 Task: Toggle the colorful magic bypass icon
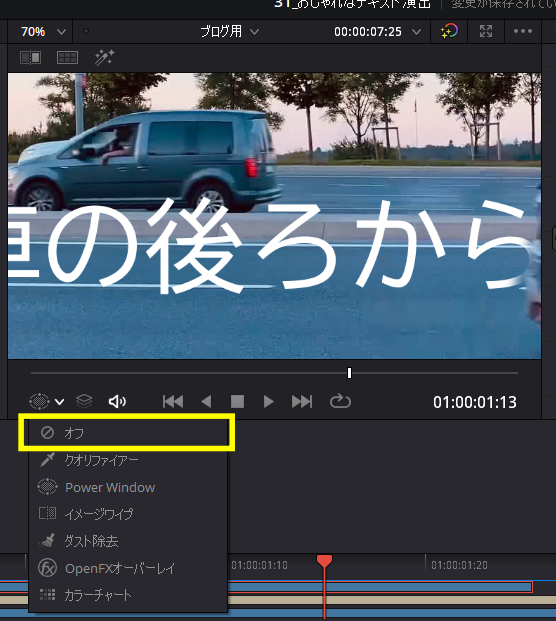pos(449,31)
